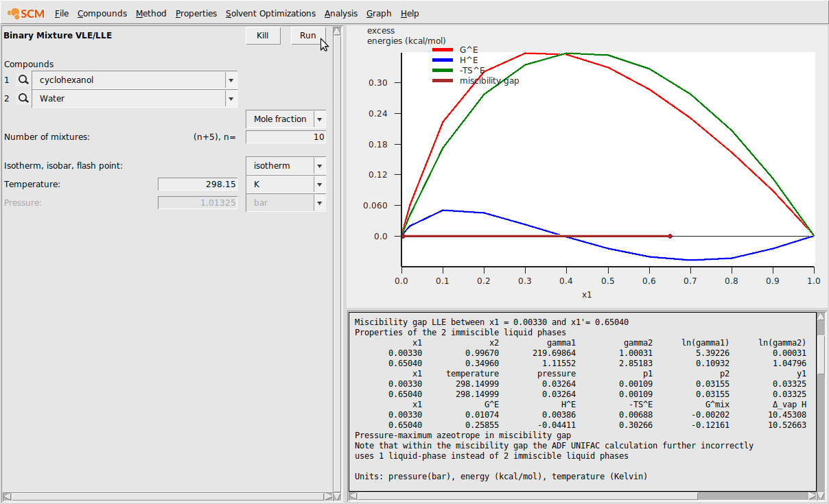Click the brown miscibility gap legend swatch
Viewport: 829px width, 504px height.
pyautogui.click(x=442, y=80)
